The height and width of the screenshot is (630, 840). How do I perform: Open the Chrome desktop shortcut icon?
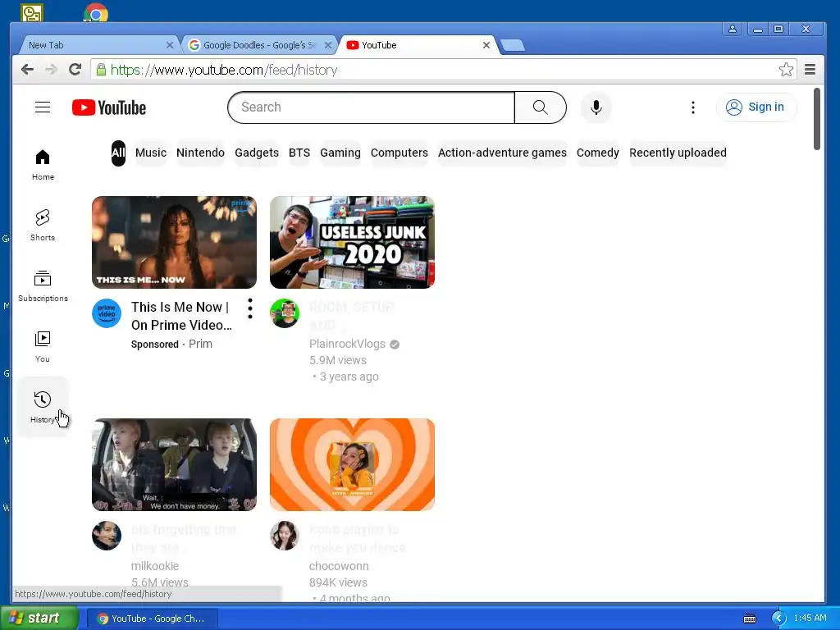click(x=96, y=13)
